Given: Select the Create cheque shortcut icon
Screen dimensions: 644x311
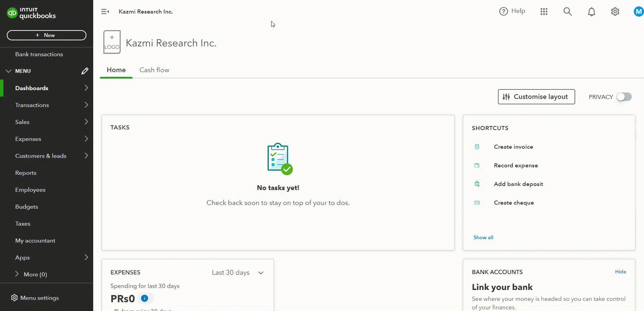Looking at the screenshot, I should pyautogui.click(x=477, y=202).
